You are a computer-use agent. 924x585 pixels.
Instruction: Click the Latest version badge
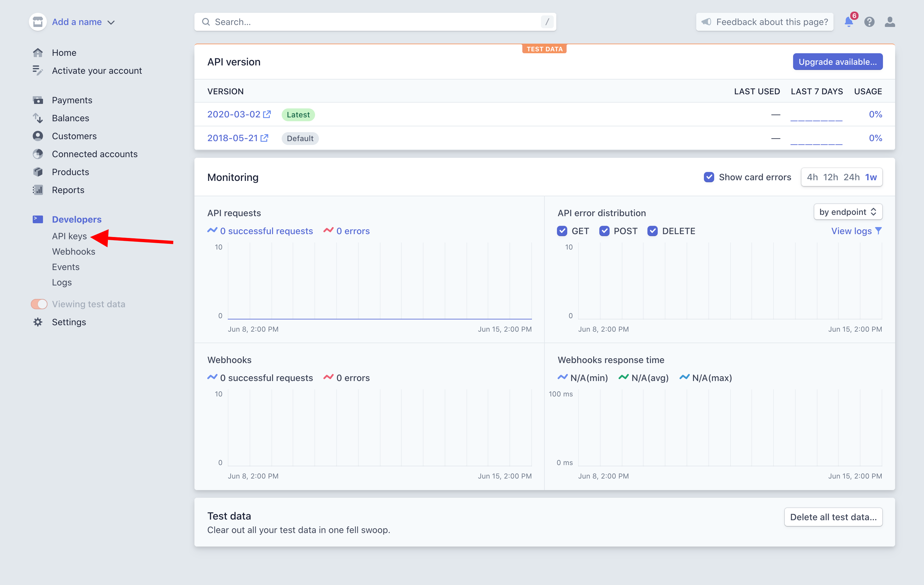298,115
